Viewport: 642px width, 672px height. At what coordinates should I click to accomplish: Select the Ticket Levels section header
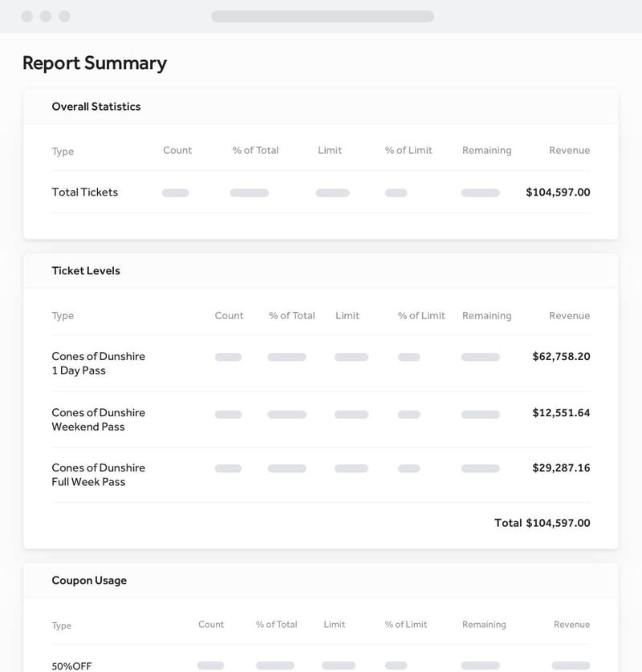click(x=85, y=270)
